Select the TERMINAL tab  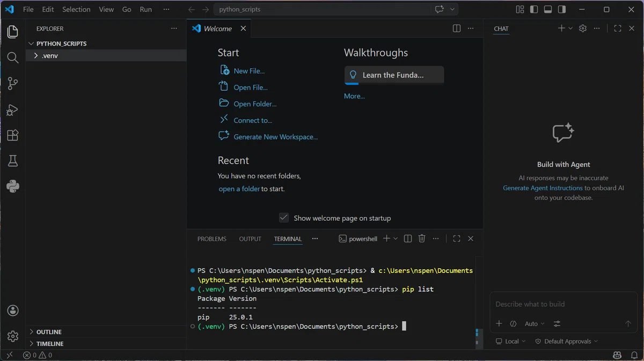coord(288,239)
